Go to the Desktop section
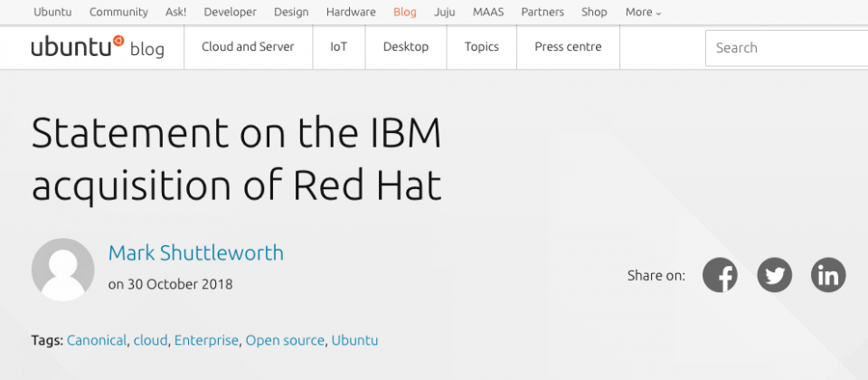This screenshot has width=868, height=380. 406,47
